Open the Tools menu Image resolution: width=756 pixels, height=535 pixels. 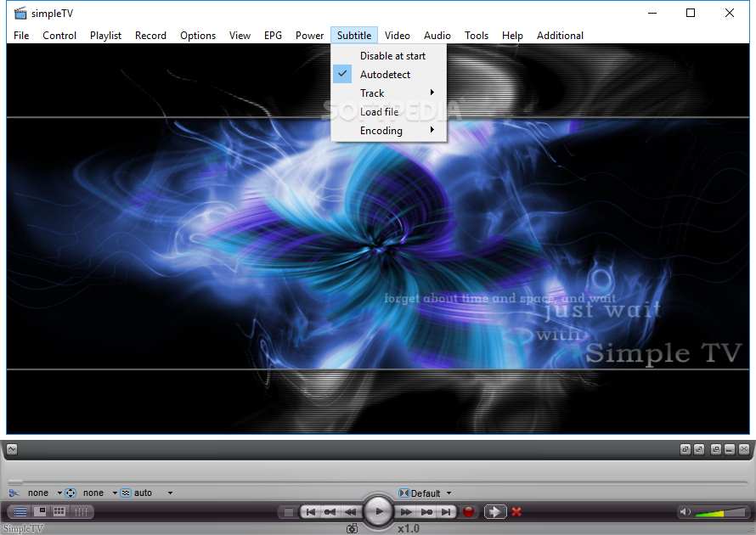point(477,35)
